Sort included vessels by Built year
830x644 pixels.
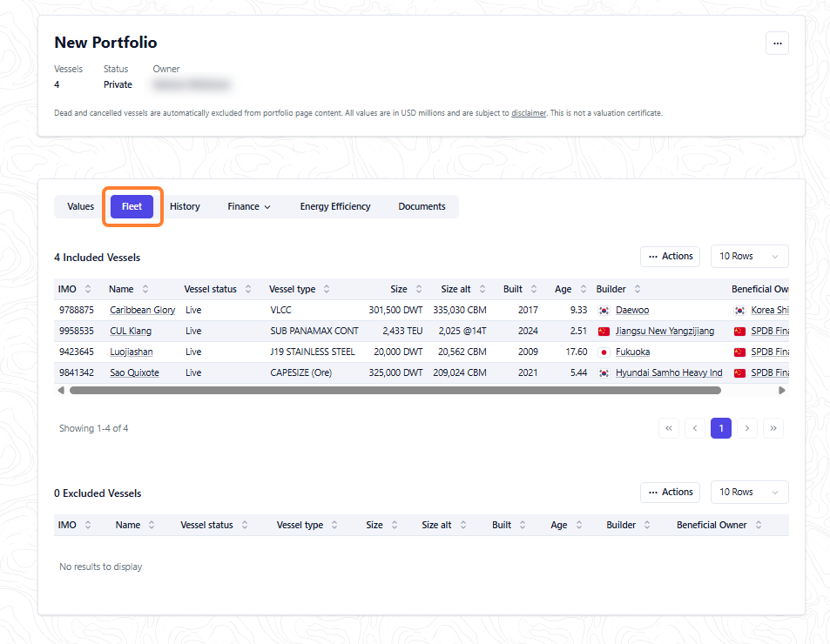[534, 289]
